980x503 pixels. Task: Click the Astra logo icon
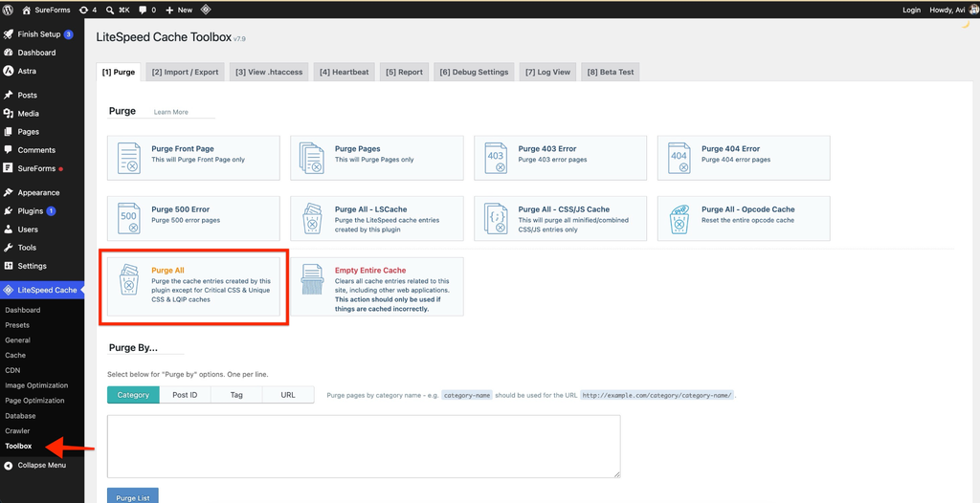coord(8,71)
